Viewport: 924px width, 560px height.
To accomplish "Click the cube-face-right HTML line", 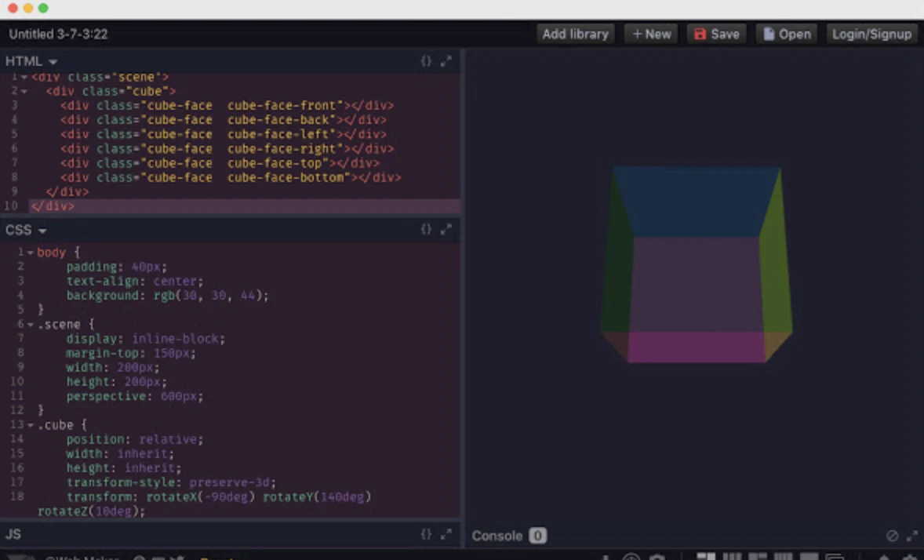I will click(x=227, y=148).
